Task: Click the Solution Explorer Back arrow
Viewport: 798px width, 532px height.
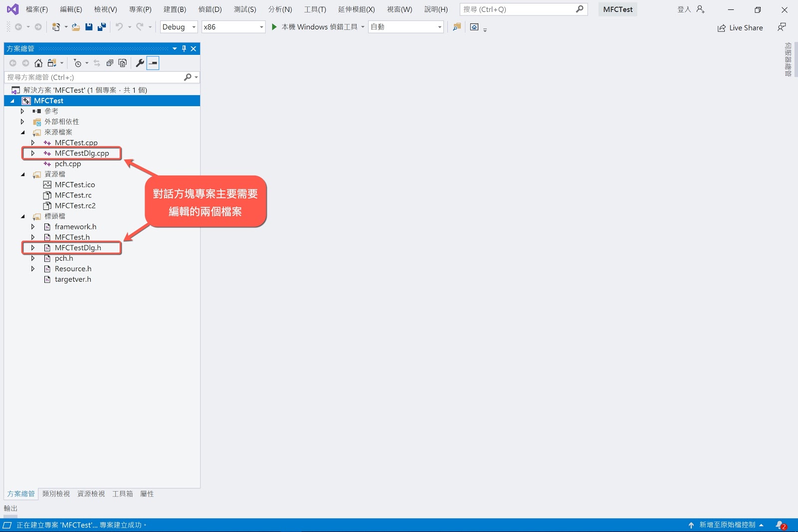Action: pos(12,63)
